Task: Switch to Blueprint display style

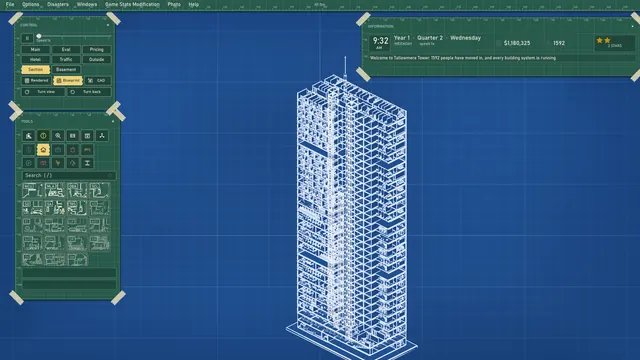Action: coord(68,80)
